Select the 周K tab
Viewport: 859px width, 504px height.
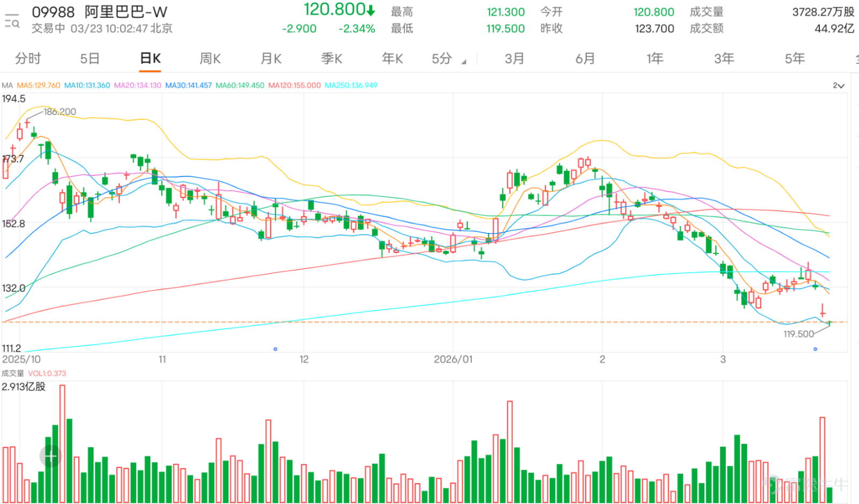click(x=210, y=59)
